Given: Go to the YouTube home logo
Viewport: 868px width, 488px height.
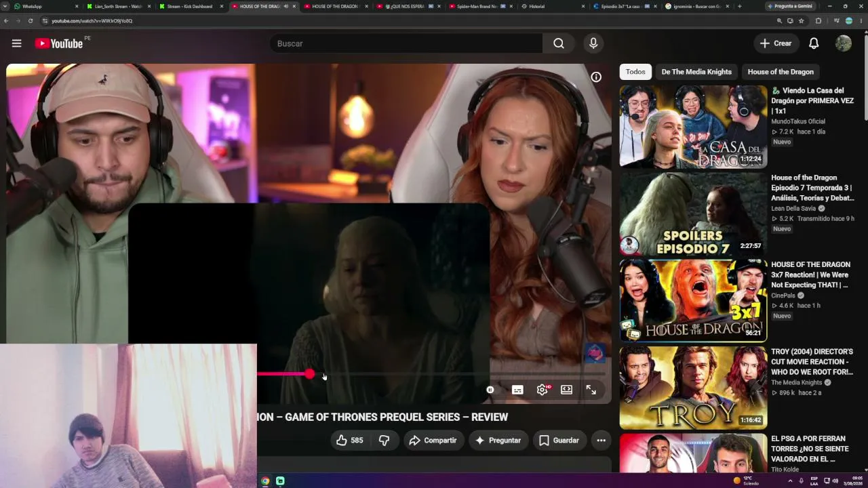Looking at the screenshot, I should [60, 43].
